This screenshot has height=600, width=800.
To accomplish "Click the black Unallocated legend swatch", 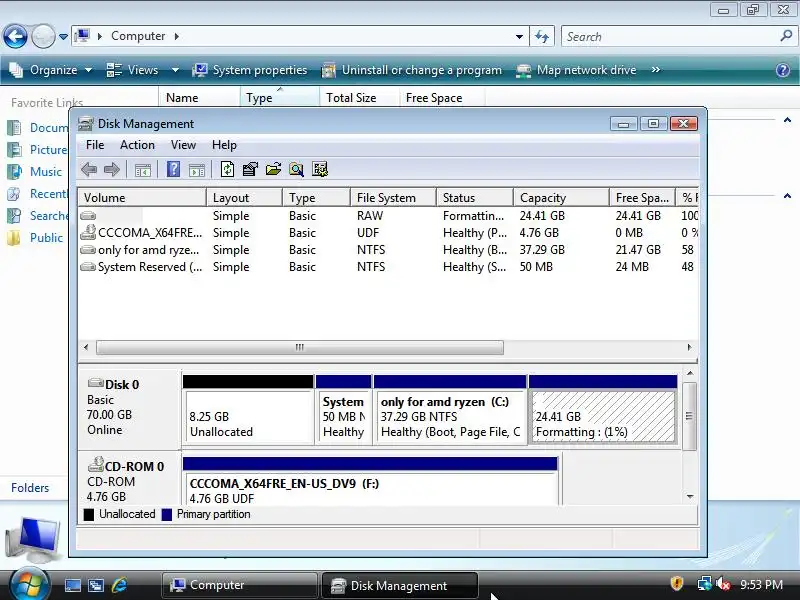I will click(89, 514).
